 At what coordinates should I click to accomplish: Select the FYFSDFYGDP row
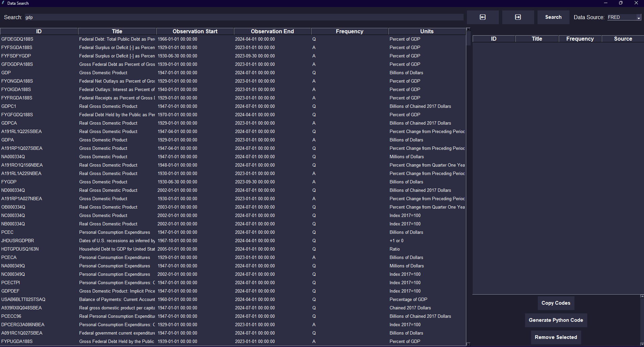pyautogui.click(x=233, y=56)
